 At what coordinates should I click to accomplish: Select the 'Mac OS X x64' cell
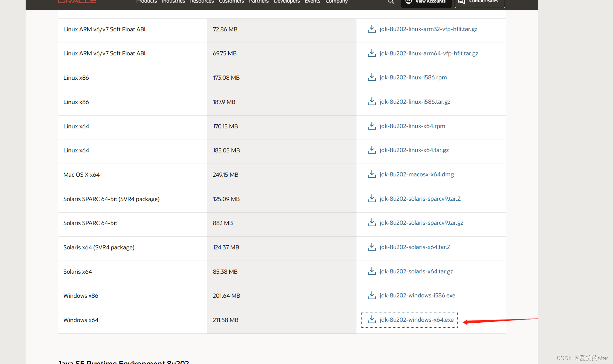(x=132, y=176)
